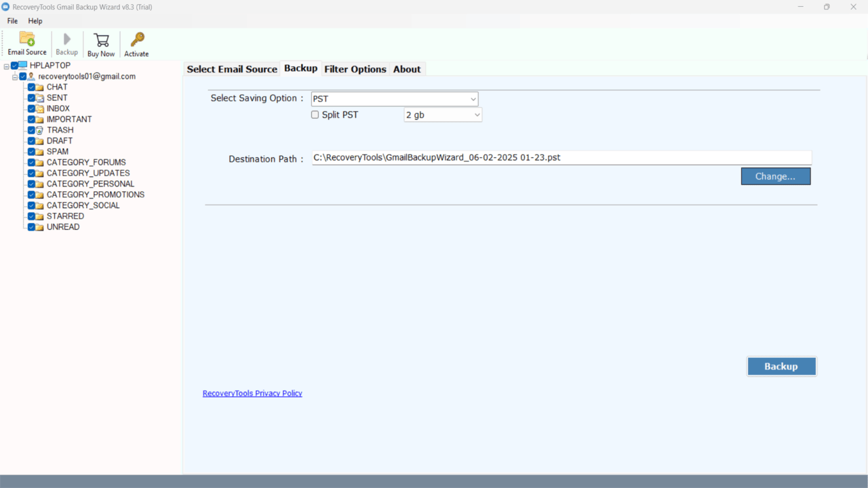
Task: Click the Destination Path input field
Action: pos(561,157)
